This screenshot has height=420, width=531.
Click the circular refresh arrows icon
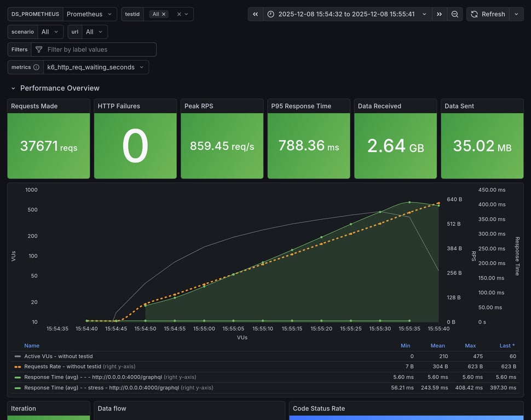click(x=473, y=14)
